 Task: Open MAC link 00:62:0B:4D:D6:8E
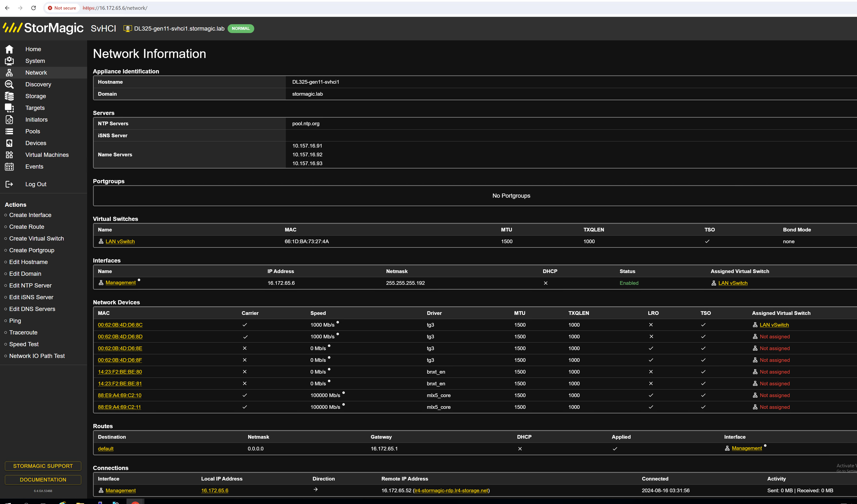(120, 348)
